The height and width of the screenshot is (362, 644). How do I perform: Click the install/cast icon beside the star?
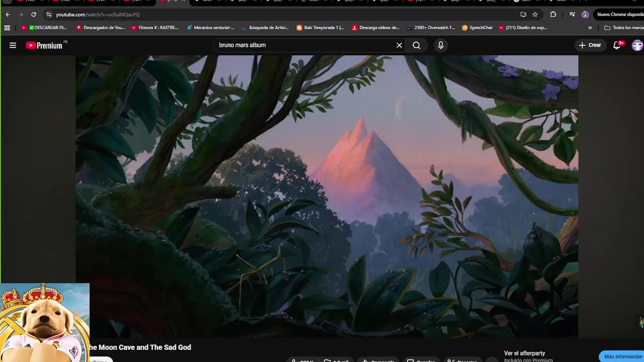[x=523, y=15]
